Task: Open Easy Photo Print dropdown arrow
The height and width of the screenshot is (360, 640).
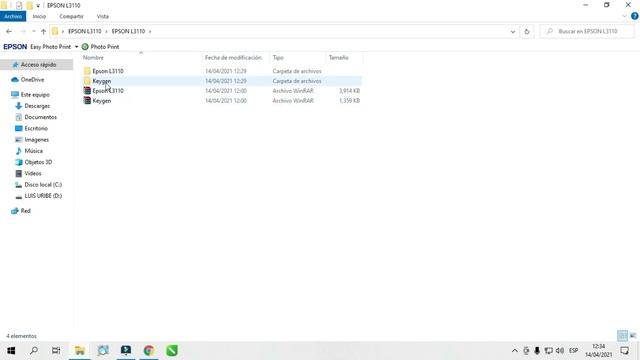Action: click(76, 47)
